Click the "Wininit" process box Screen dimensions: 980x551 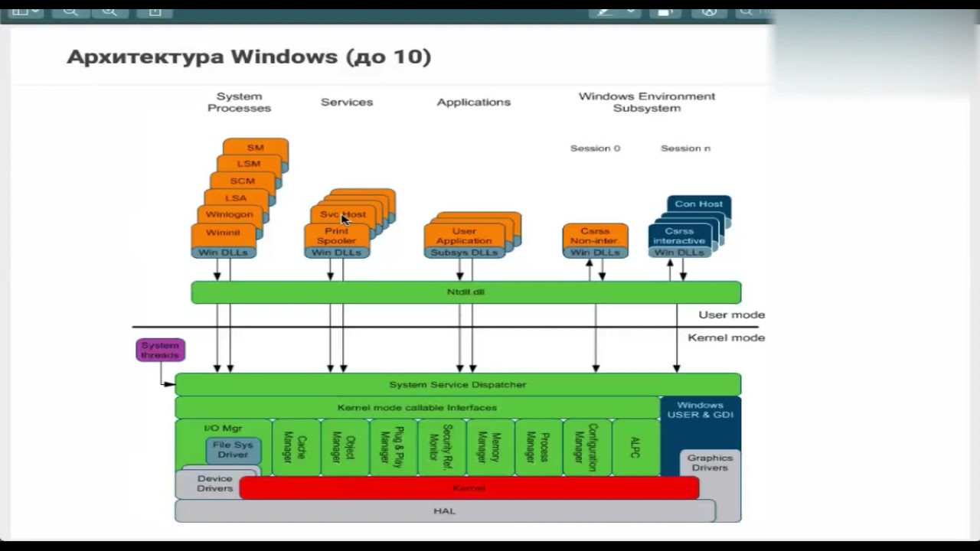click(x=223, y=233)
